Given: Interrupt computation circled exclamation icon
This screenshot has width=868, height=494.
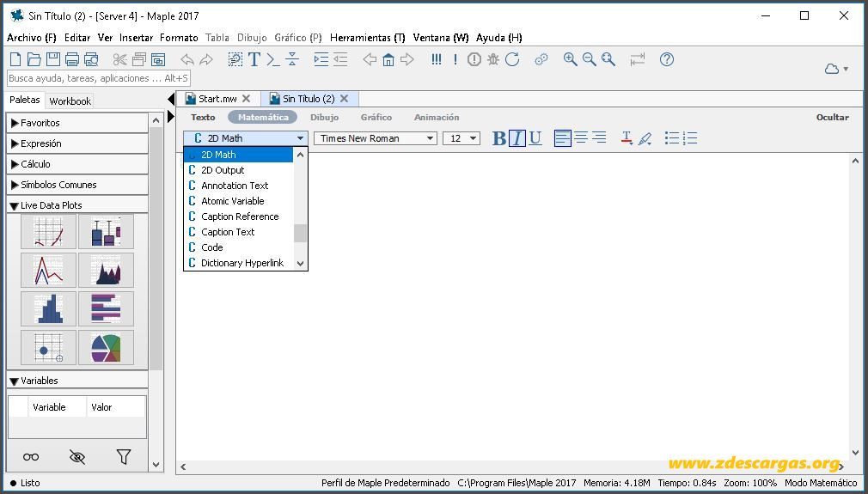Looking at the screenshot, I should pos(474,59).
